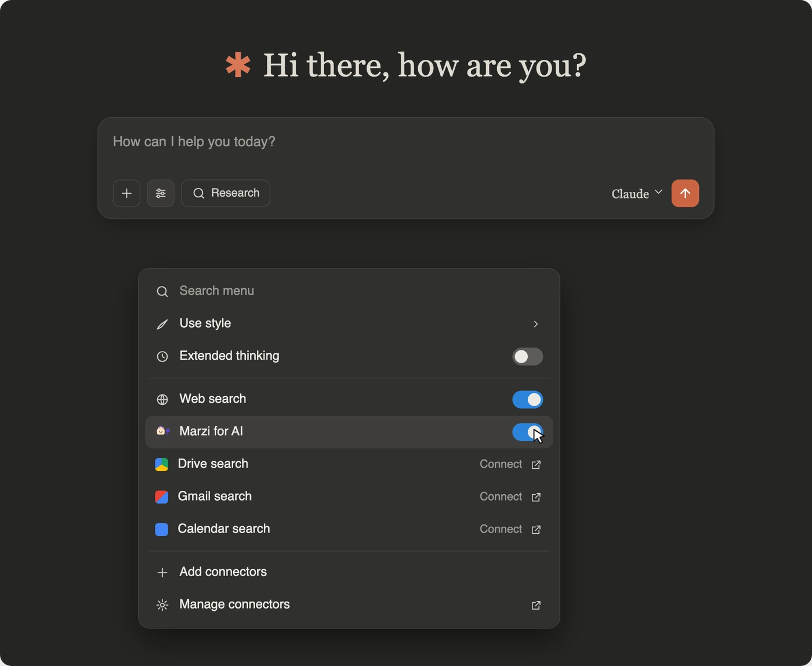Open the Claude model selector dropdown
The height and width of the screenshot is (666, 812).
637,193
